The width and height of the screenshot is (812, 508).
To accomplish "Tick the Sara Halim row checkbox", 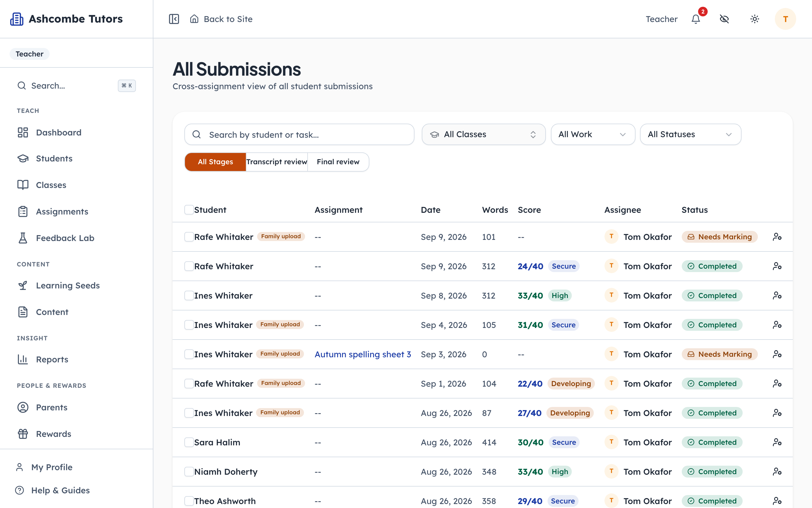I will (189, 442).
